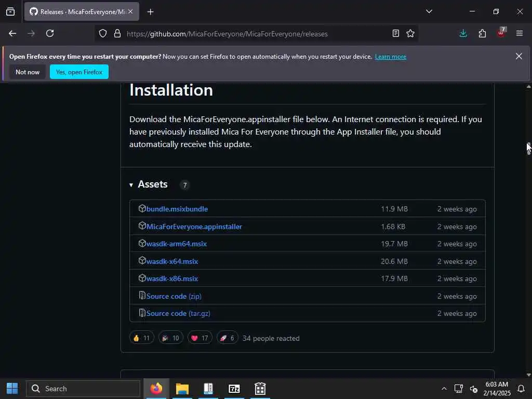The width and height of the screenshot is (532, 399).
Task: Open tracking protection shield icon
Action: click(x=103, y=33)
